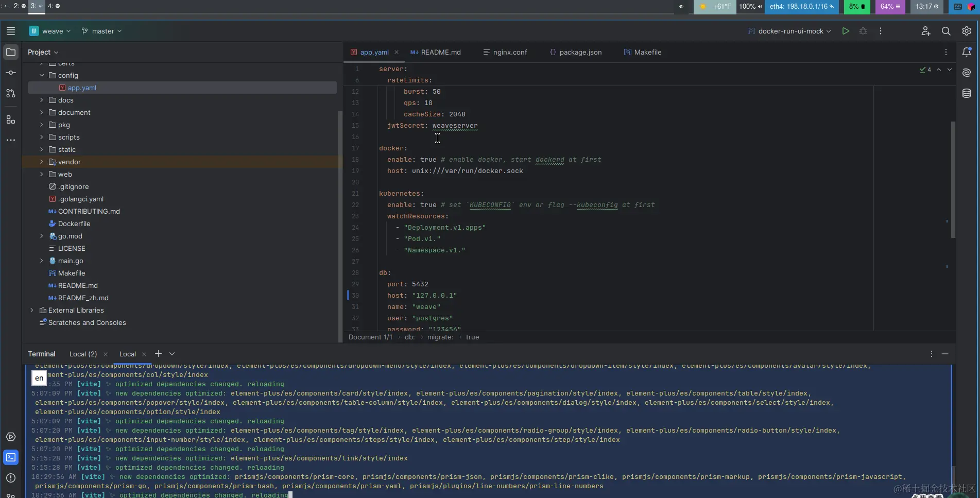
Task: Open the Notifications bell panel
Action: click(x=967, y=52)
